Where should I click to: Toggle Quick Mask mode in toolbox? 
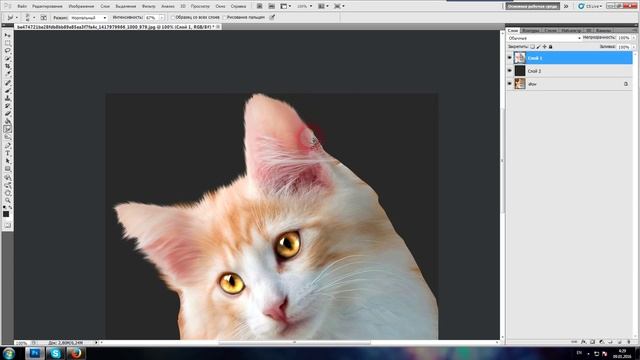7,225
